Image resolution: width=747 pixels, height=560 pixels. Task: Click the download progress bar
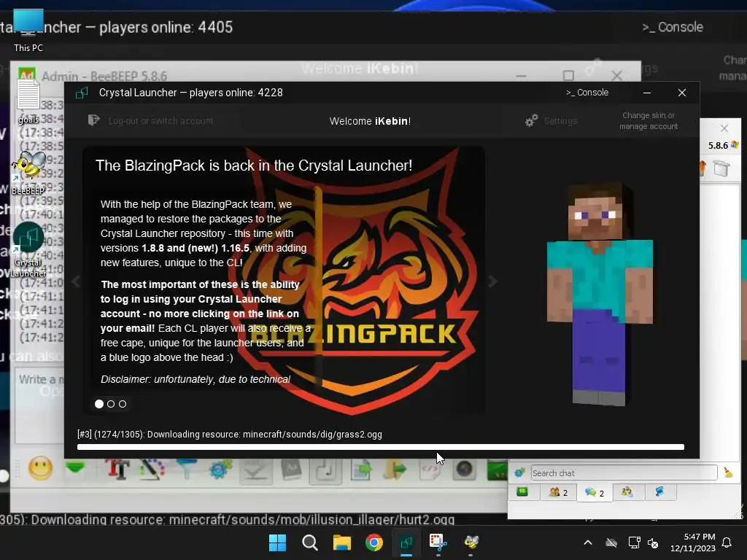tap(381, 447)
